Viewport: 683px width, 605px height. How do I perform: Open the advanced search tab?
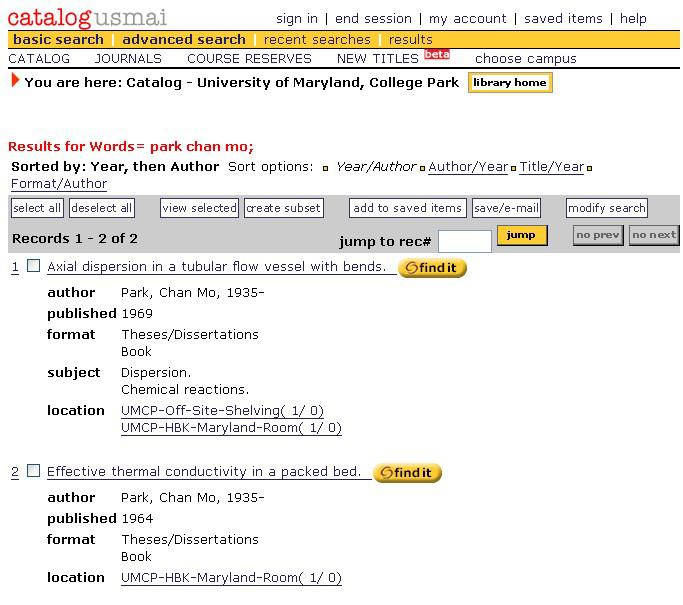tap(184, 40)
